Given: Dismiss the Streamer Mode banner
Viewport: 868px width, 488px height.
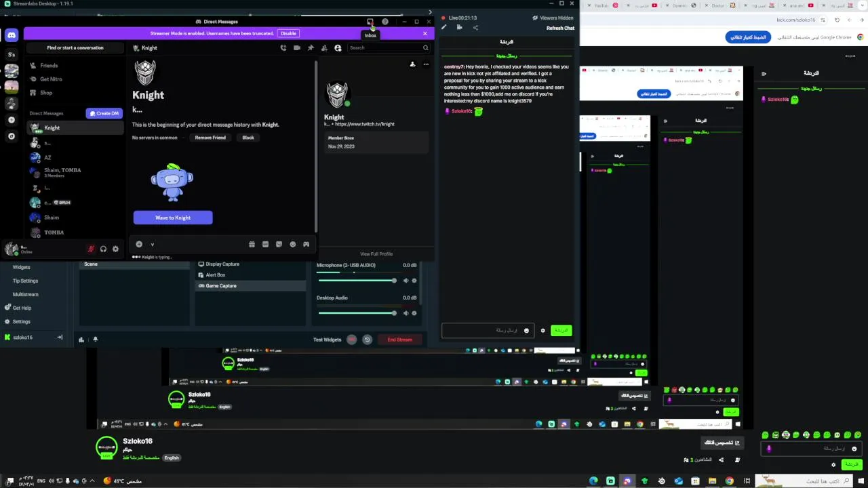Looking at the screenshot, I should (425, 33).
